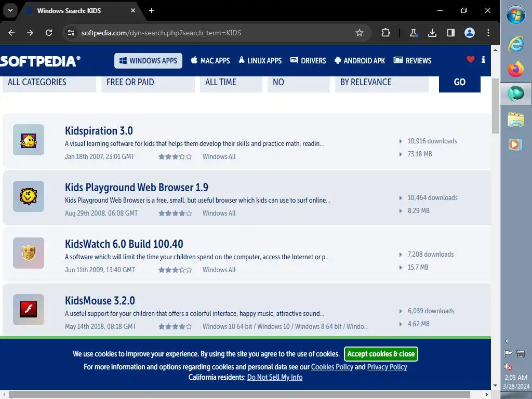Click the scrollbar down arrow
532x399 pixels.
click(x=495, y=385)
